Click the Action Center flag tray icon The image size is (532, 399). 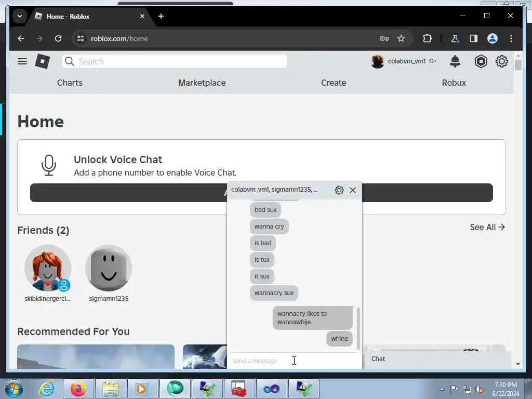(454, 389)
